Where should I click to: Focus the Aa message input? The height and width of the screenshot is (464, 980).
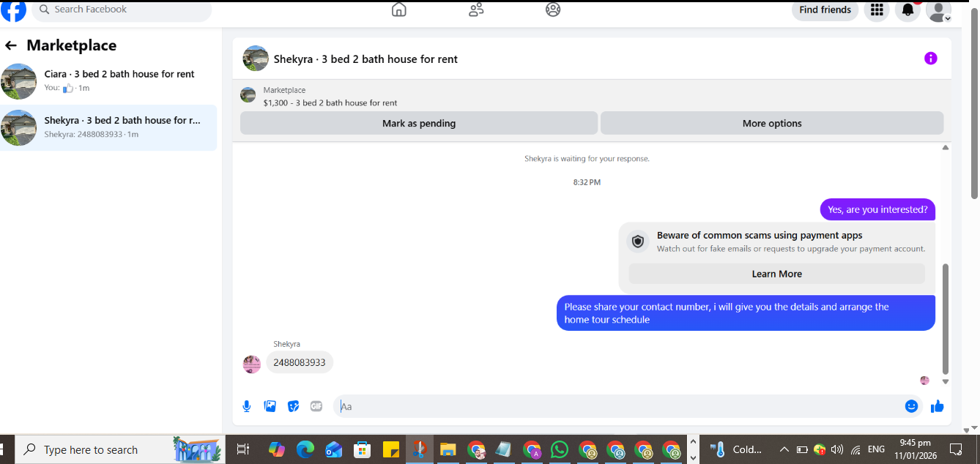click(x=619, y=406)
